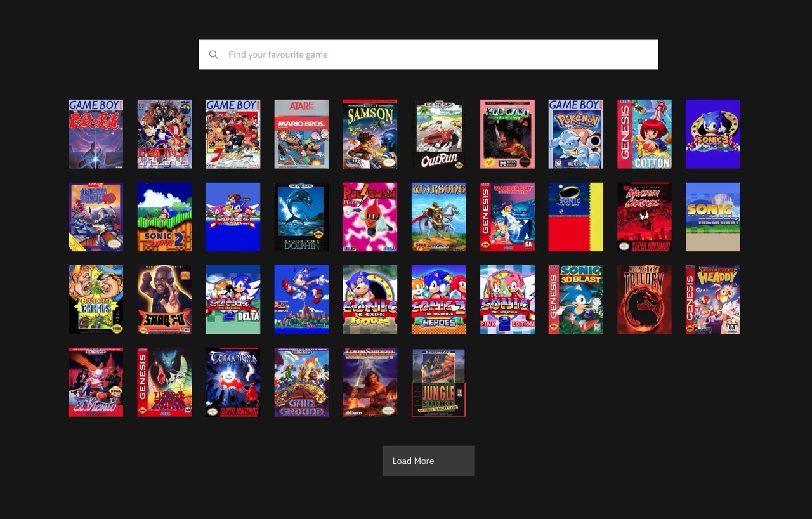Open the Atari Mario Bros. game cover
This screenshot has height=519, width=812.
[301, 134]
